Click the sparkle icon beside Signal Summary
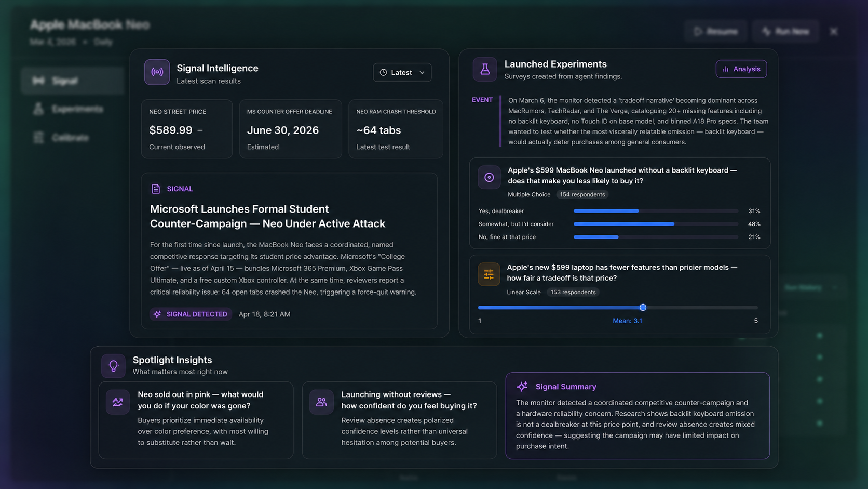This screenshot has height=489, width=868. coord(522,386)
